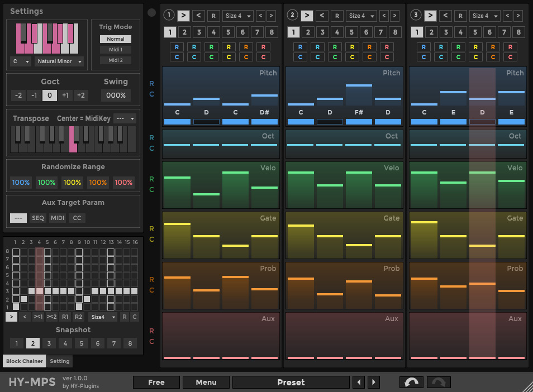The width and height of the screenshot is (533, 392).
Task: Toggle sequencer 1 second pitch step on
Action: pos(206,122)
